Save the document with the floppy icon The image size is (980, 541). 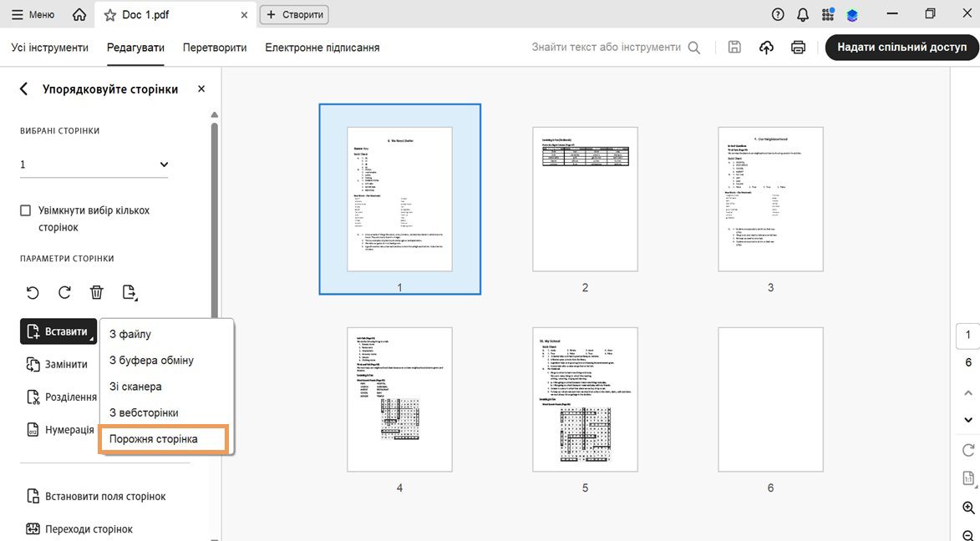pos(735,47)
